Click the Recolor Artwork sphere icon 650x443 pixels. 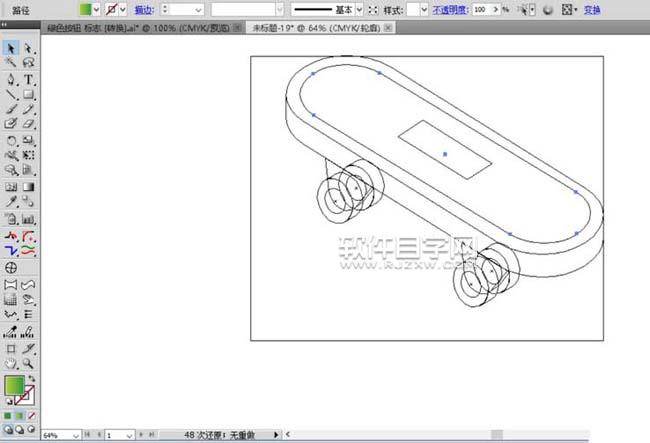tap(548, 10)
